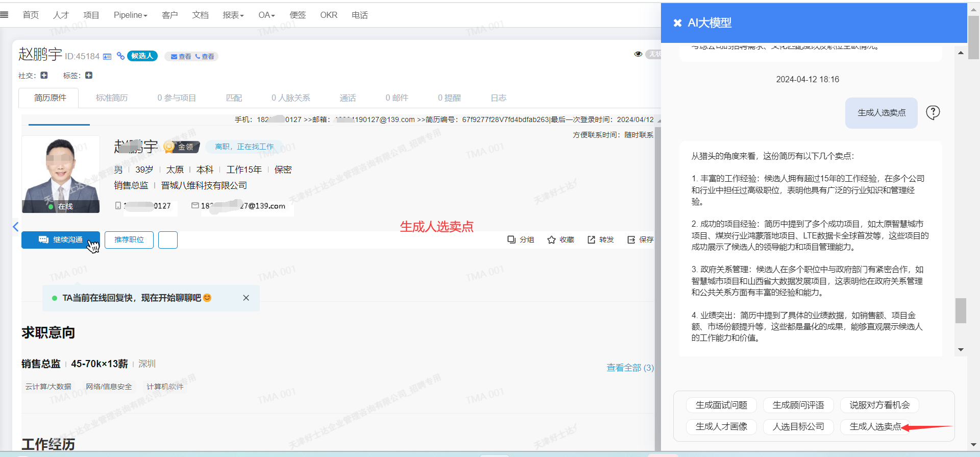Close the AI大模型 panel with the X
This screenshot has height=457, width=980.
click(677, 23)
